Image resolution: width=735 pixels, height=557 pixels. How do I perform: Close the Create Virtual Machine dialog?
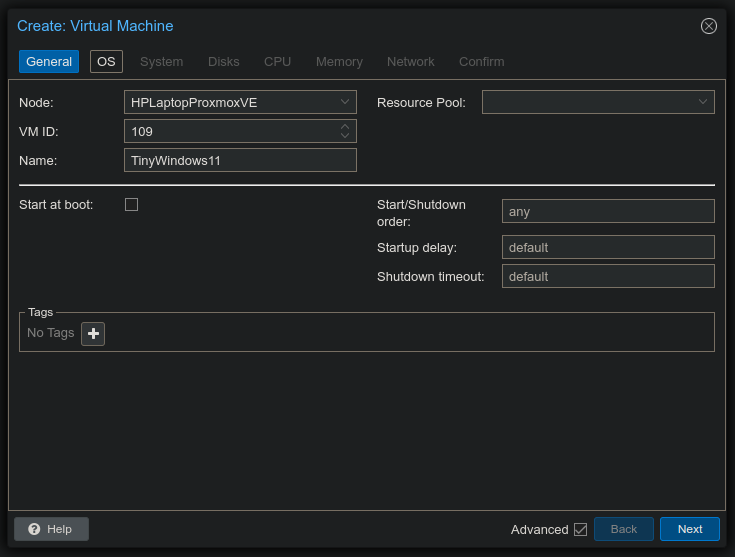click(x=708, y=26)
